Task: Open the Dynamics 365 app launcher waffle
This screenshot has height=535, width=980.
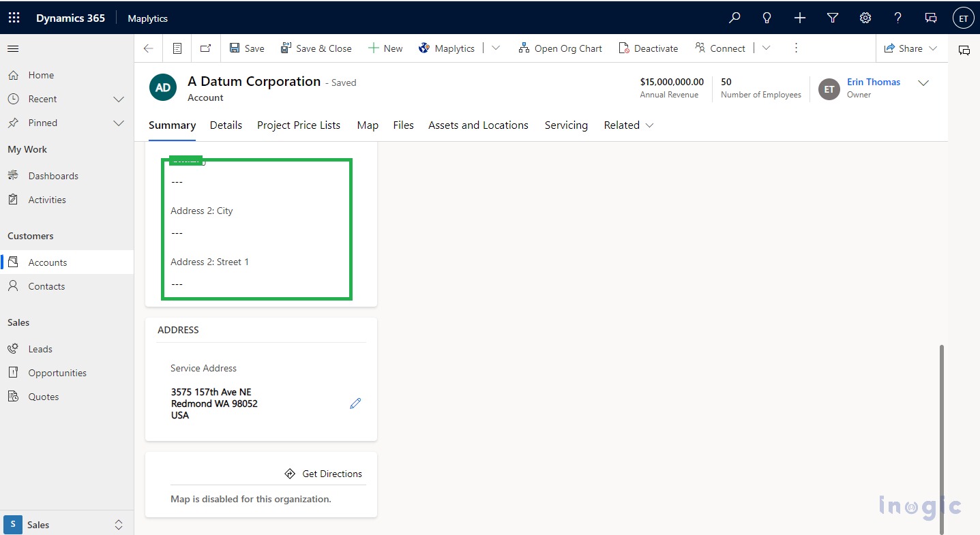Action: tap(14, 18)
